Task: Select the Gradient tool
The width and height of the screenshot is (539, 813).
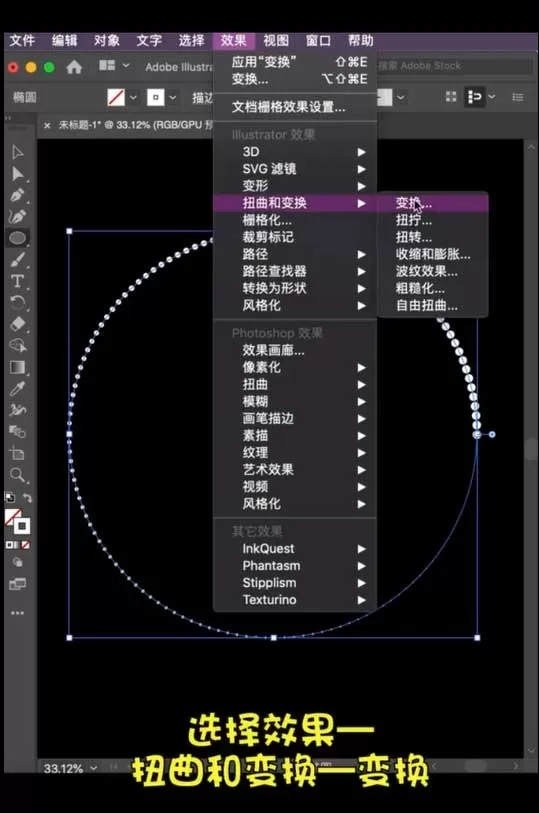Action: pos(18,367)
